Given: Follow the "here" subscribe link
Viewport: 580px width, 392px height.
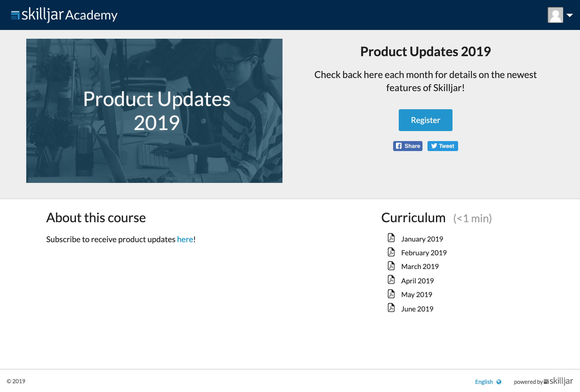Looking at the screenshot, I should (185, 239).
